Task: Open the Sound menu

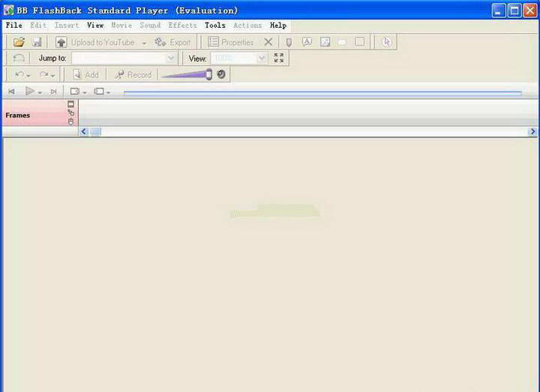Action: point(150,25)
